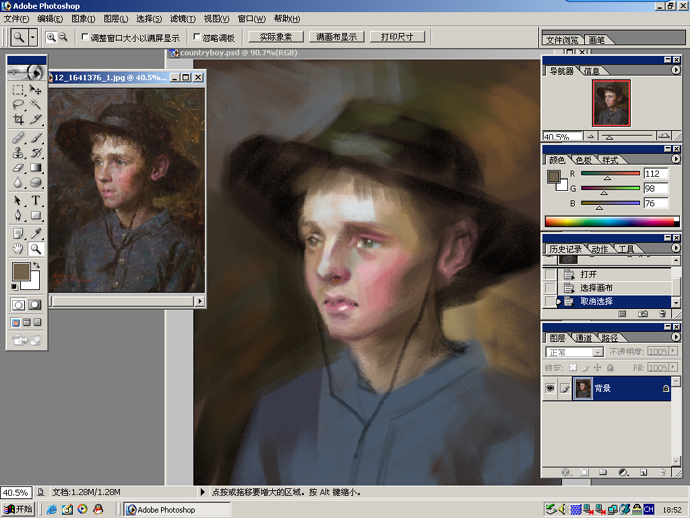Image resolution: width=690 pixels, height=518 pixels.
Task: Switch to full screen with menu bar mode
Action: [x=26, y=323]
